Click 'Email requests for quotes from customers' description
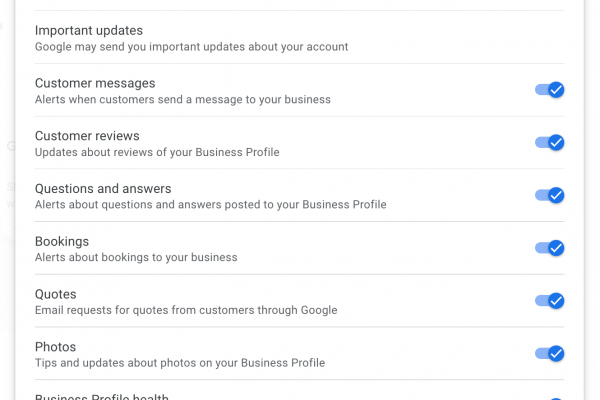This screenshot has width=600, height=400. (x=186, y=311)
